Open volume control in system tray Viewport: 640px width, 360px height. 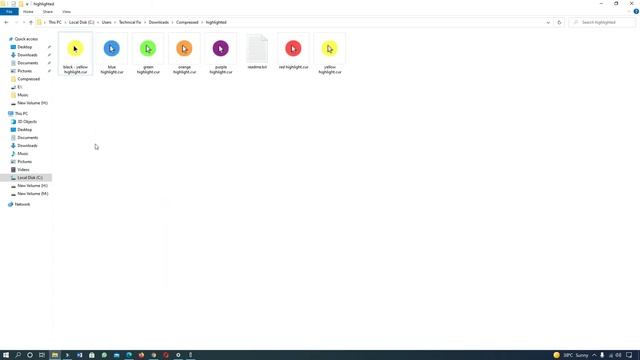click(x=618, y=355)
